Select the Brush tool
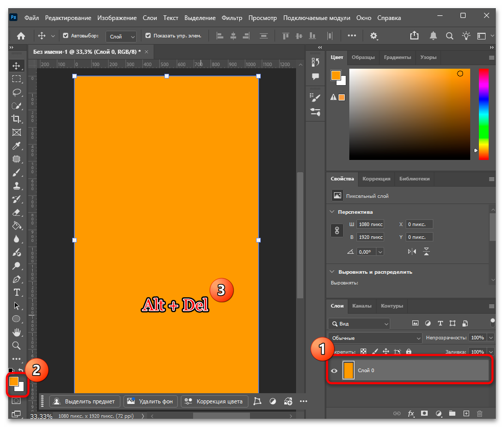 (16, 172)
